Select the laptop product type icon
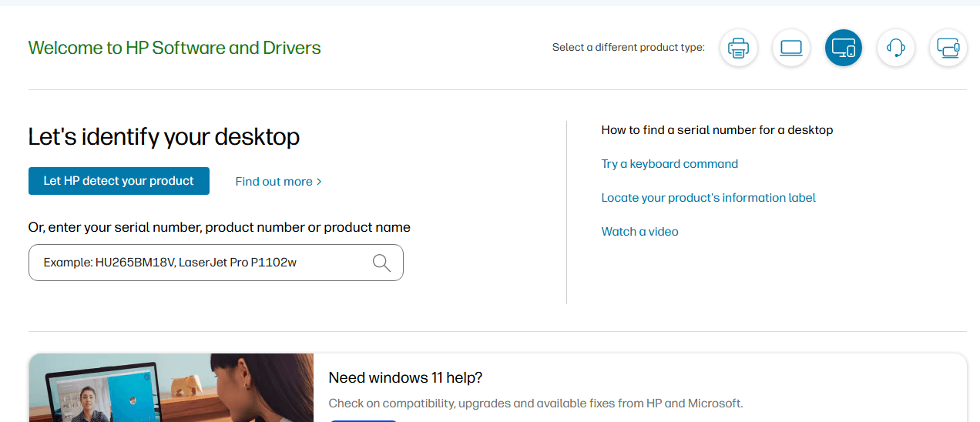Image resolution: width=980 pixels, height=422 pixels. tap(791, 48)
